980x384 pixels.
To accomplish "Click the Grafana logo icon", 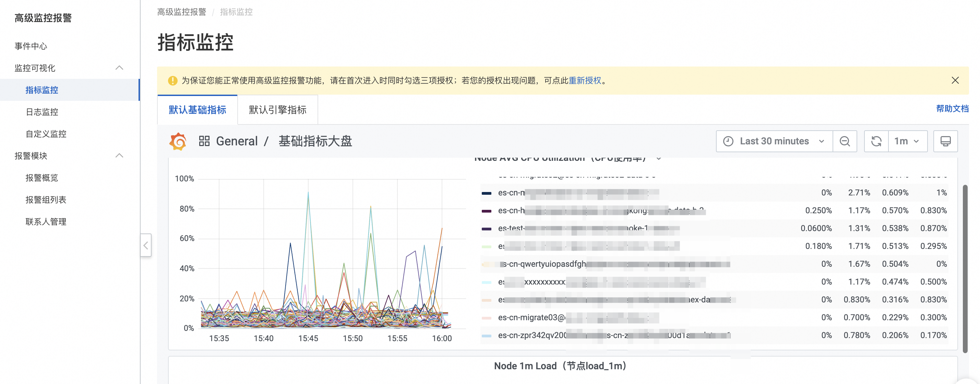I will [x=178, y=141].
